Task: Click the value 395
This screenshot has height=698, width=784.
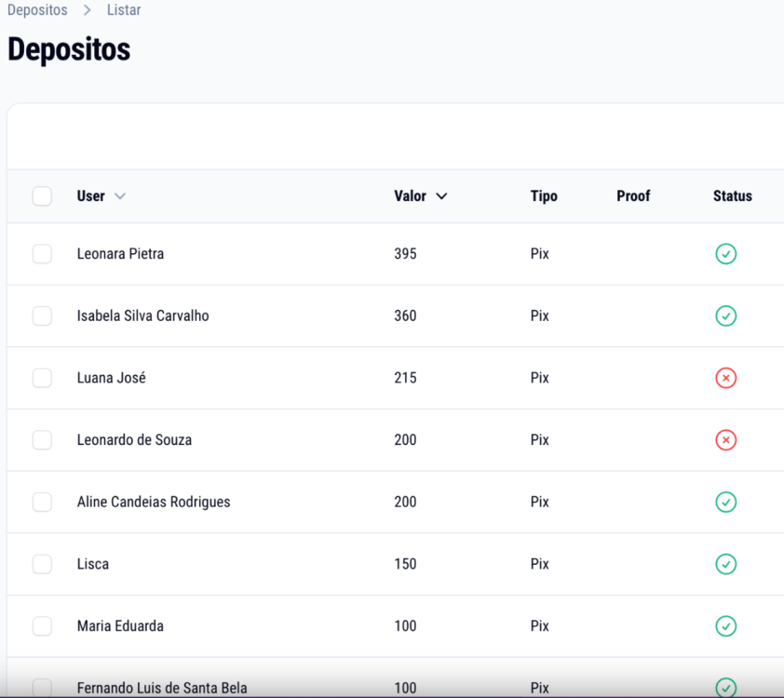Action: pyautogui.click(x=405, y=254)
